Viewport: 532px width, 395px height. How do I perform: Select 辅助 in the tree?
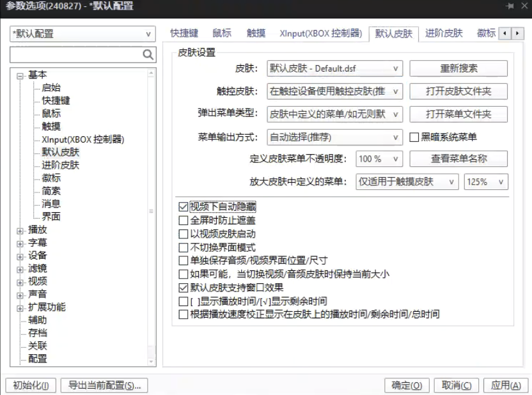37,320
